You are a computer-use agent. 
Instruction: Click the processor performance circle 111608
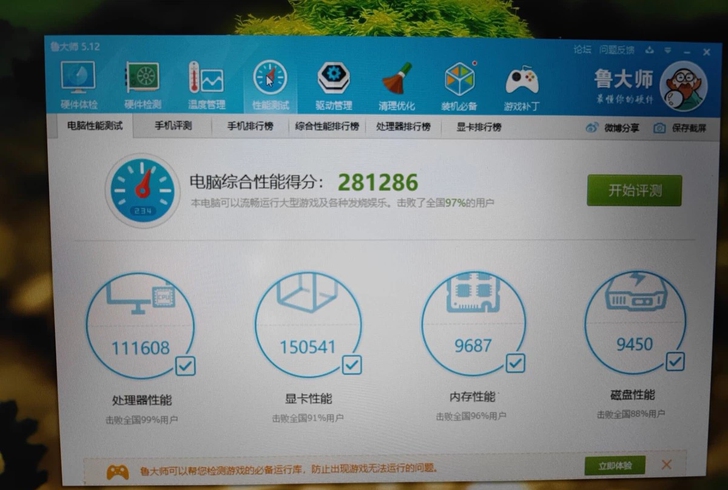point(140,326)
